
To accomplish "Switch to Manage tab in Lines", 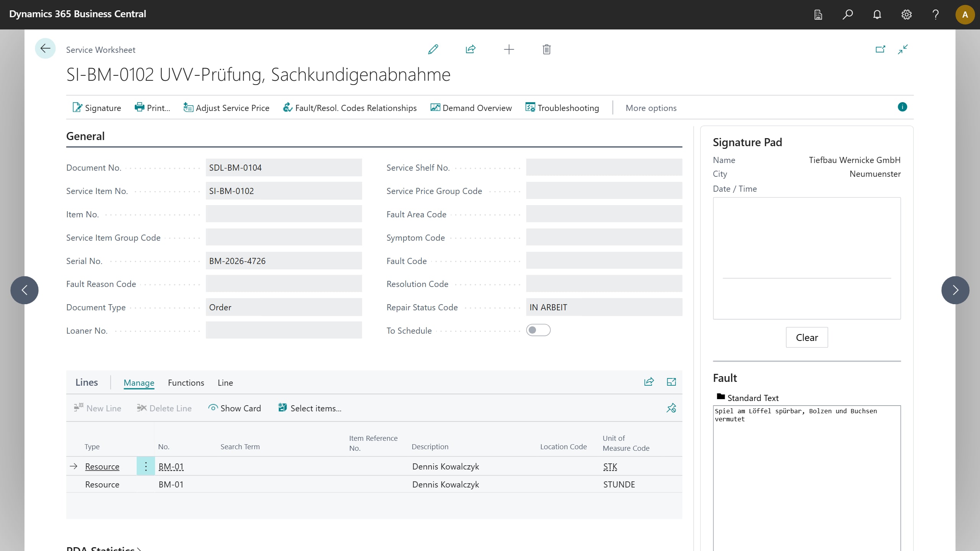I will pyautogui.click(x=139, y=383).
